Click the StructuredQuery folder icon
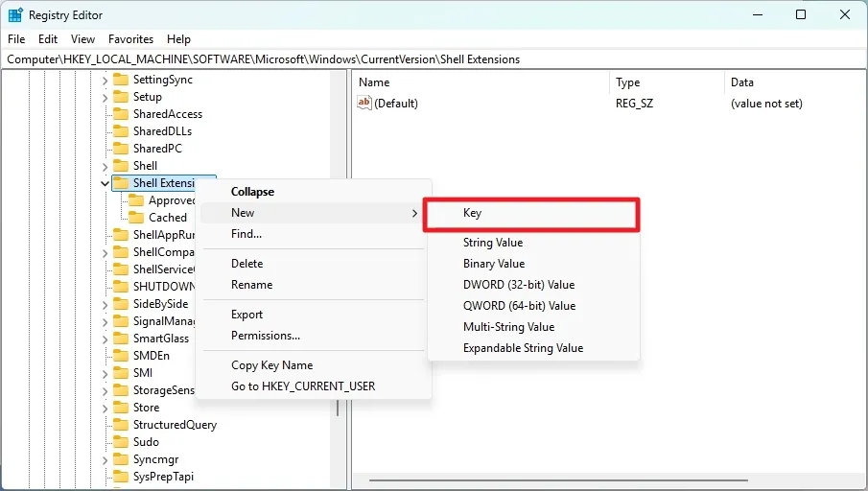Viewport: 868px width, 491px height. pos(121,425)
